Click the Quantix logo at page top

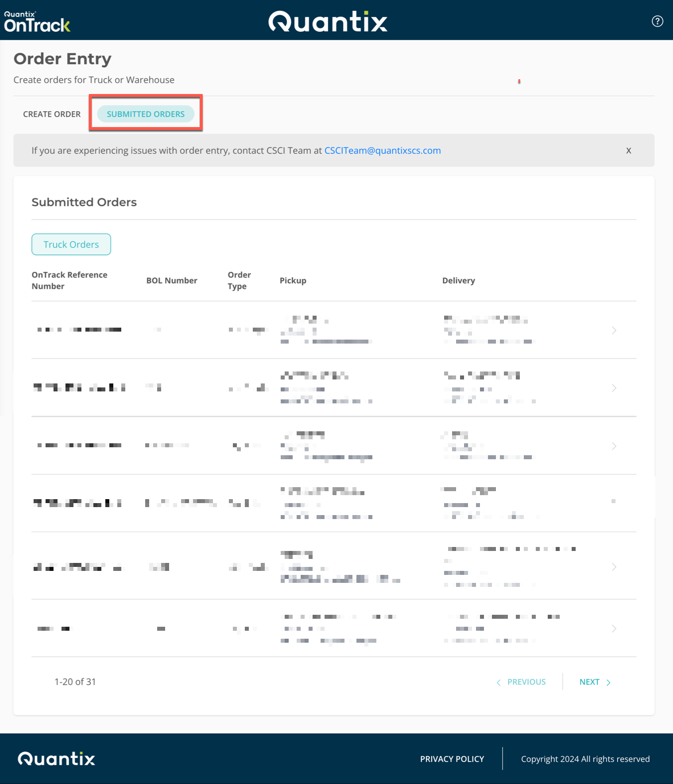pyautogui.click(x=328, y=21)
